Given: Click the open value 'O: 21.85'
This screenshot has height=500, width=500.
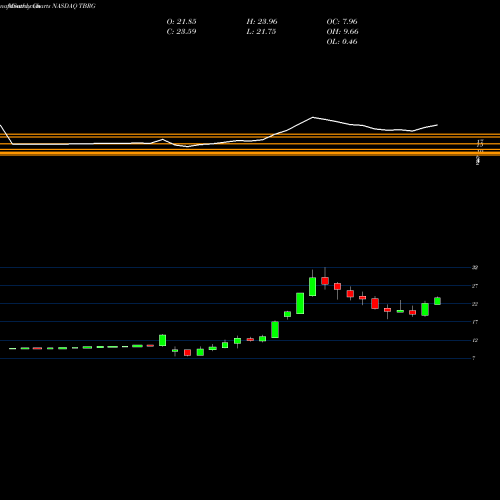Looking at the screenshot, I should coord(181,22).
